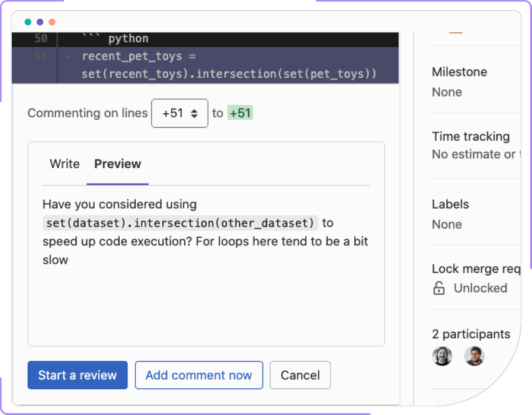Click the Start a review button
The height and width of the screenshot is (415, 532).
pyautogui.click(x=78, y=375)
